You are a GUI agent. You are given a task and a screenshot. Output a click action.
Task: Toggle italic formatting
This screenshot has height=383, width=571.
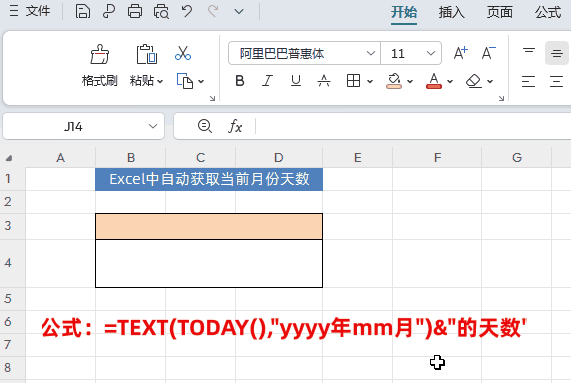tap(267, 81)
